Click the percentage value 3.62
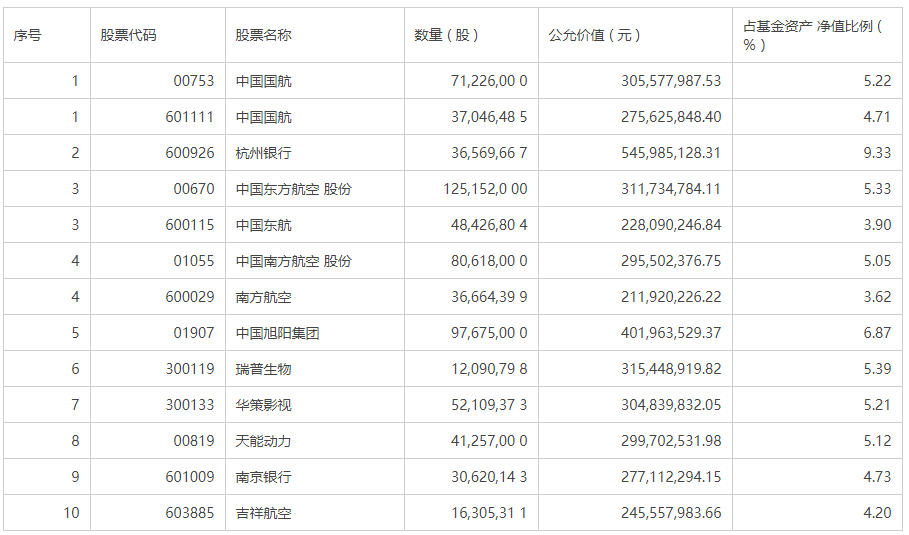 (x=877, y=297)
